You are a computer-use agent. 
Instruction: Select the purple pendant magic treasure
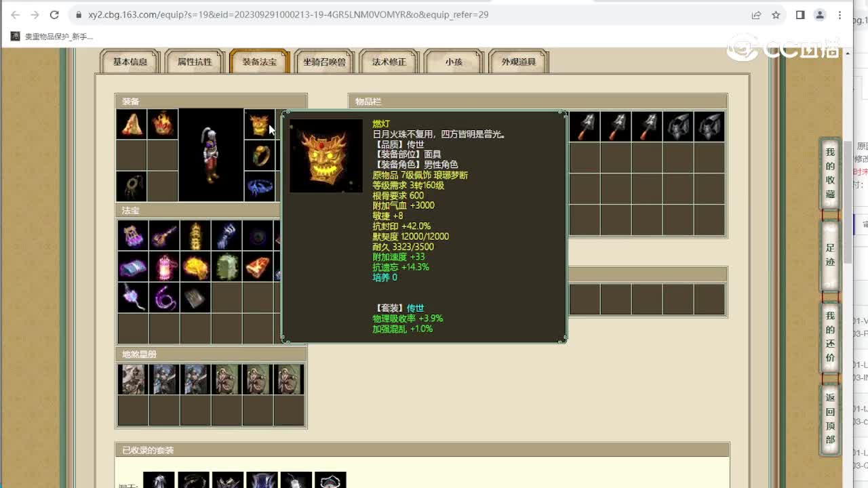(x=133, y=298)
